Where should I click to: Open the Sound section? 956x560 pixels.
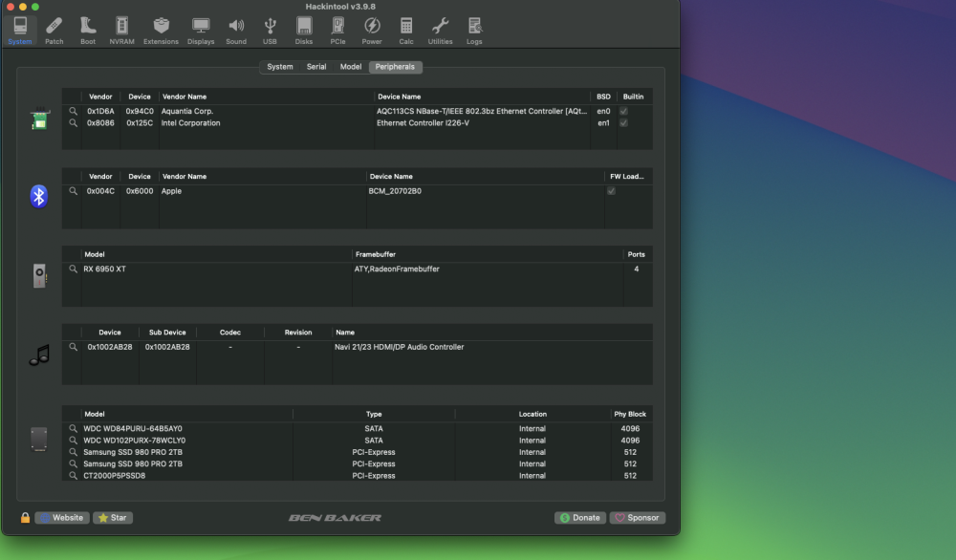tap(236, 31)
